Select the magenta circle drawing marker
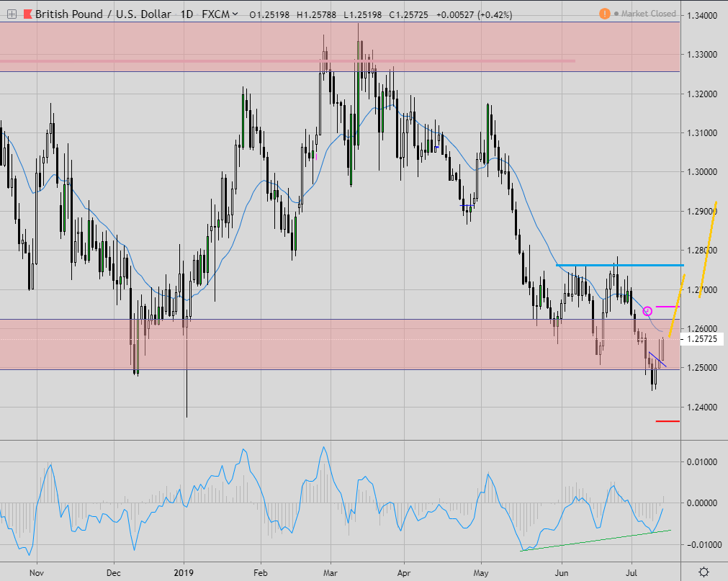 pyautogui.click(x=647, y=311)
